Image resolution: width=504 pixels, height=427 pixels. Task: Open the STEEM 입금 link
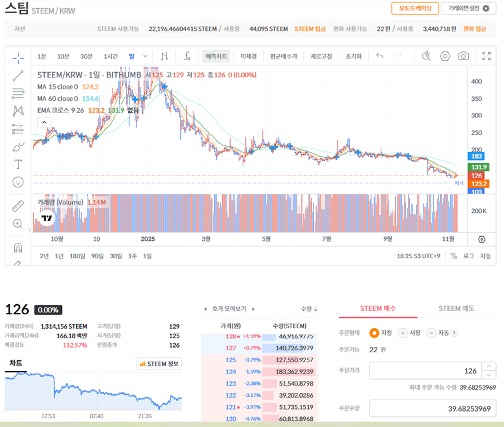click(310, 29)
